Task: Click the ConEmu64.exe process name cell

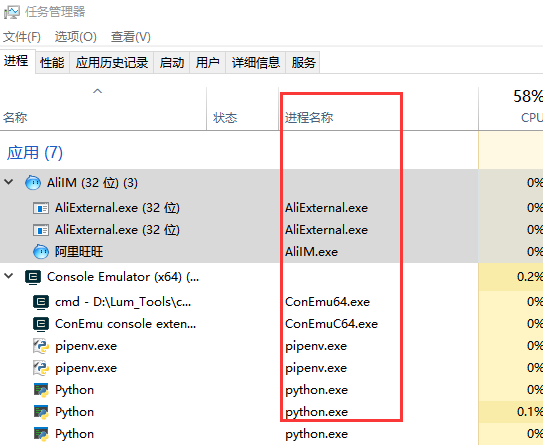Action: tap(327, 302)
